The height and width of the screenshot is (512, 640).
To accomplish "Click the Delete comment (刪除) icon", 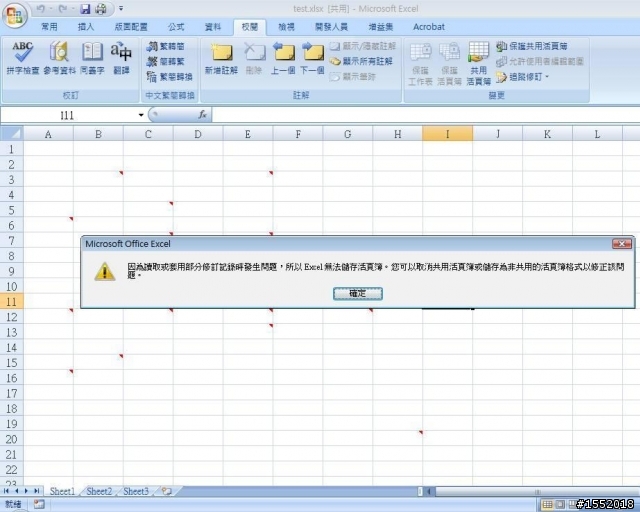I will click(254, 58).
